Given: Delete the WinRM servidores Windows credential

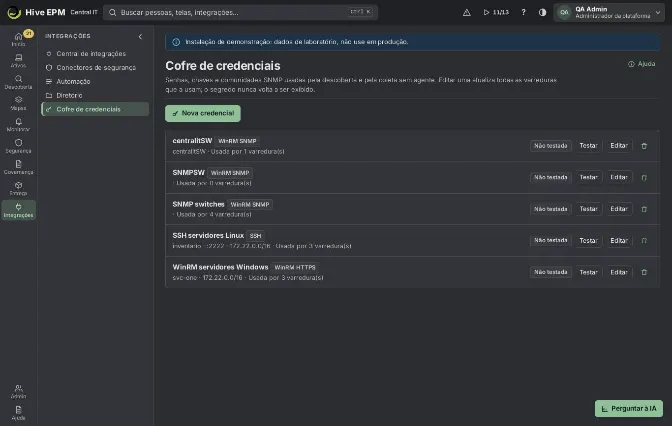Looking at the screenshot, I should tap(644, 272).
